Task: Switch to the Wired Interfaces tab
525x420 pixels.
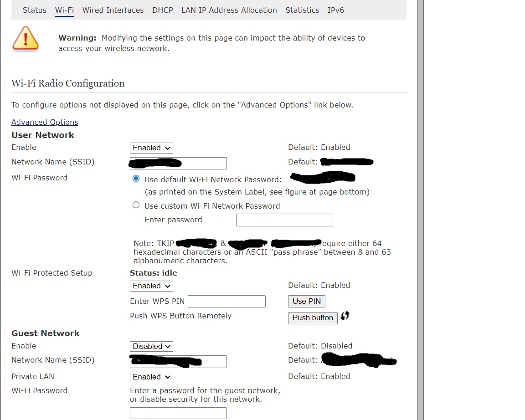Action: tap(113, 10)
